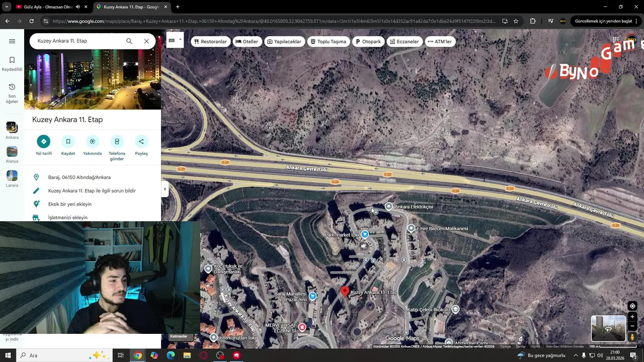Select the Eczaneler filter chip

click(x=404, y=42)
